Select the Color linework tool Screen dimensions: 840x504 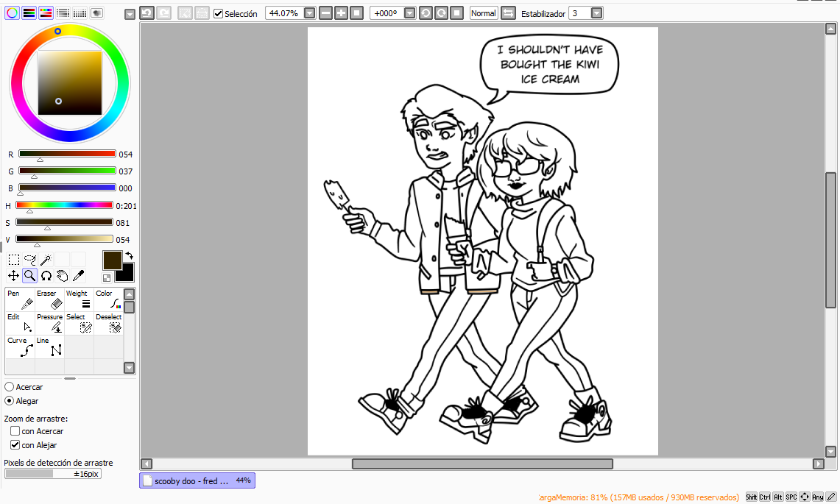pos(108,300)
